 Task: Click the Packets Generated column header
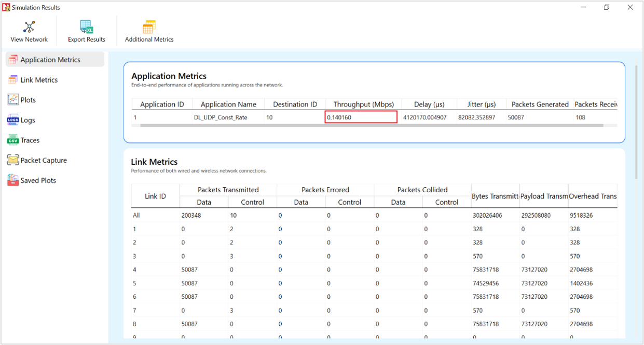(540, 104)
